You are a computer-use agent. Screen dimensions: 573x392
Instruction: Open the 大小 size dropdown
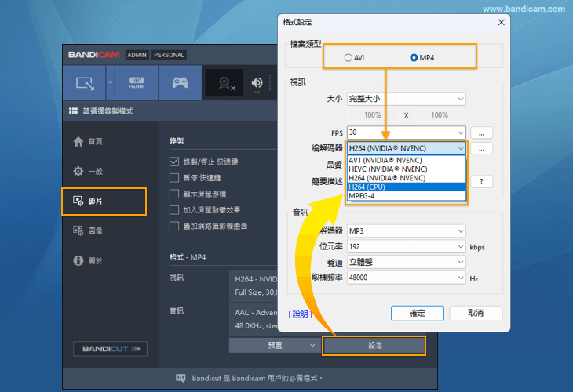407,99
